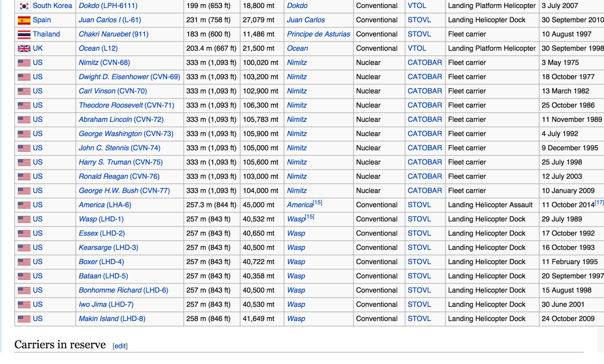Open the Wasp class link for Essex
604x364 pixels.
click(296, 233)
